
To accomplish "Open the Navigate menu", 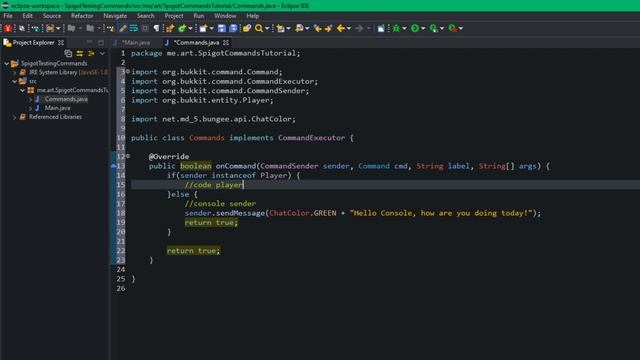I will (115, 16).
